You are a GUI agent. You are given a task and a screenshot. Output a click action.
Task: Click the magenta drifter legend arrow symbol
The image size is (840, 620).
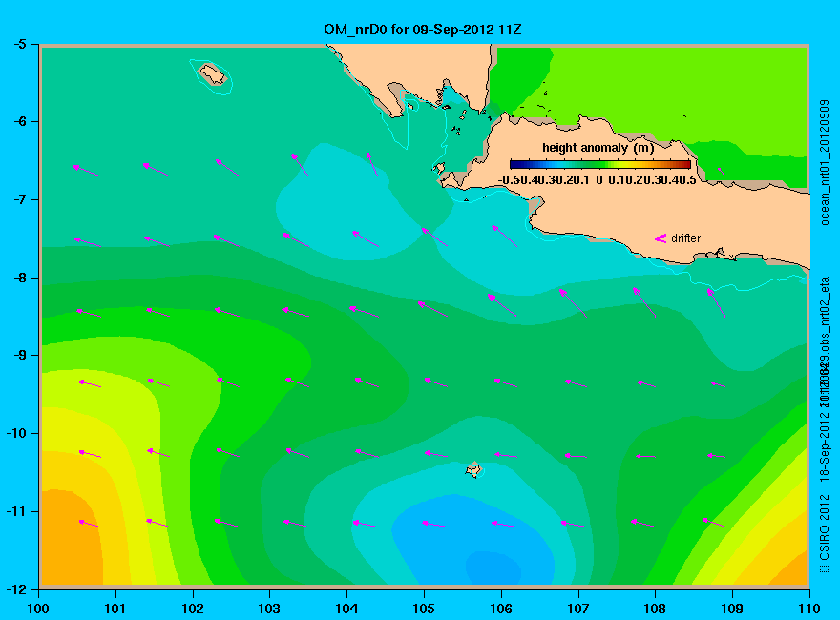point(660,238)
